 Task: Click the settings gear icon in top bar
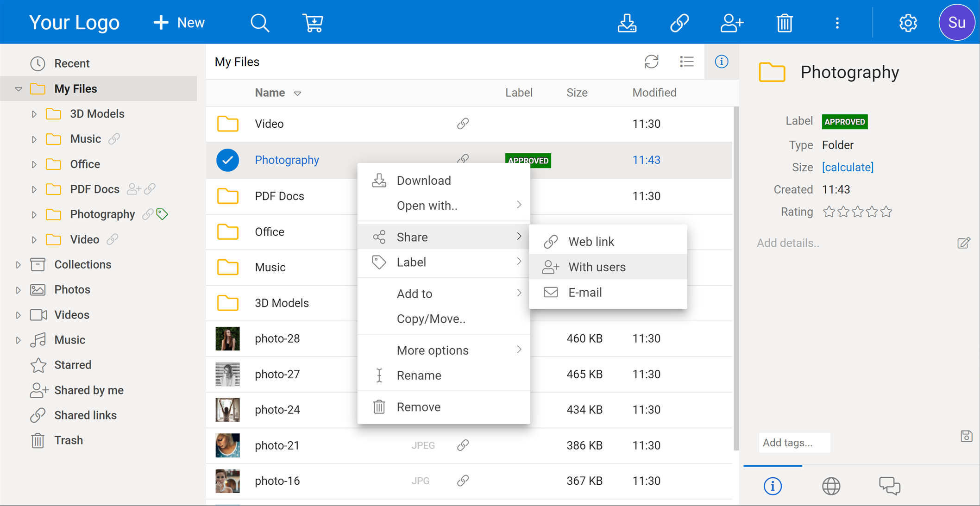(908, 22)
